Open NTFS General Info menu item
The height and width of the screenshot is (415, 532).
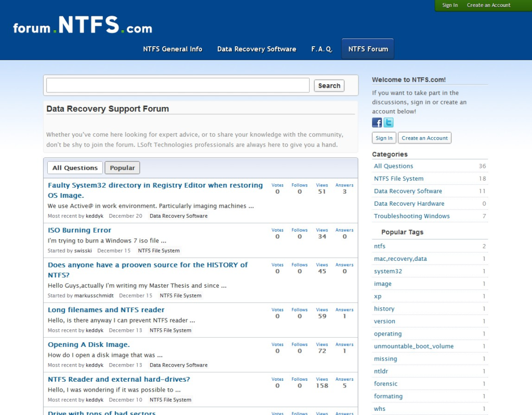pos(172,49)
